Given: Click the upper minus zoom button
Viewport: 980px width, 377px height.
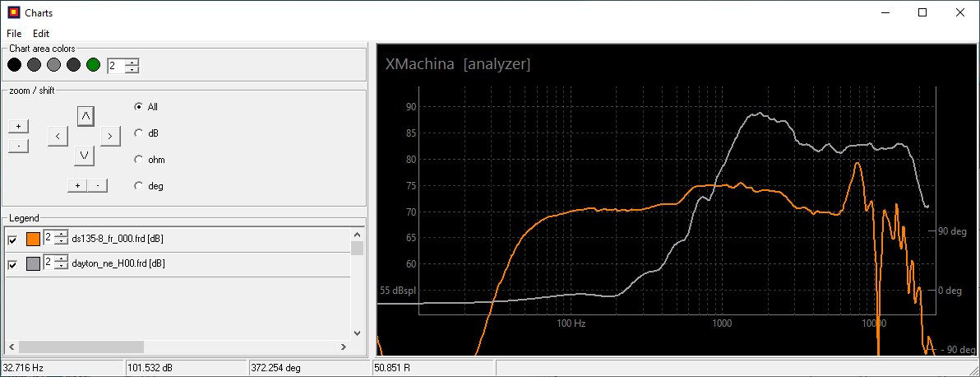Looking at the screenshot, I should [18, 146].
